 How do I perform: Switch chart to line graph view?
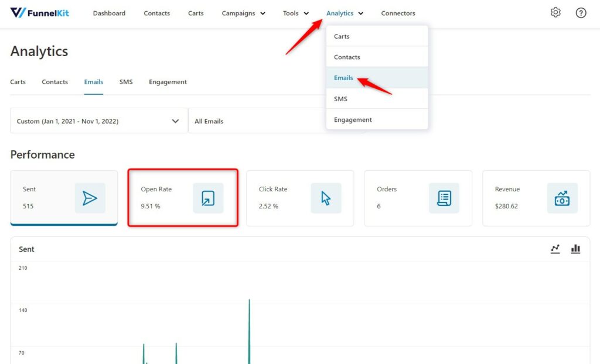click(555, 249)
